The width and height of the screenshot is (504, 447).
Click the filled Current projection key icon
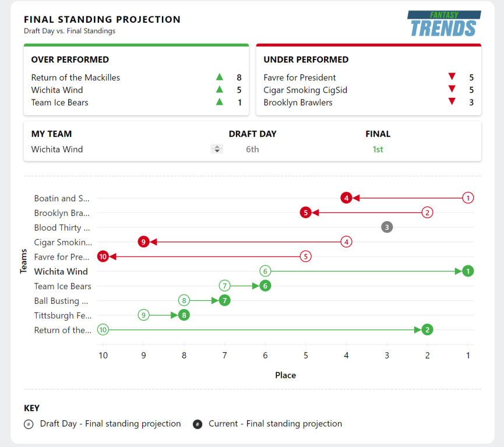198,424
